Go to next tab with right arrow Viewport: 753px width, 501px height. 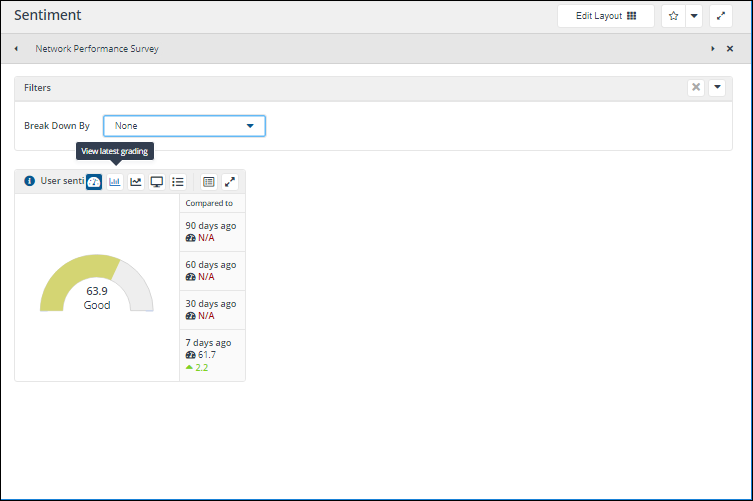click(x=713, y=48)
